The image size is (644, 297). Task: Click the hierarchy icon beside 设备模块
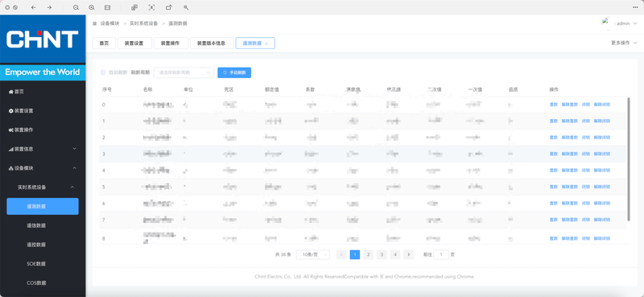pyautogui.click(x=11, y=168)
